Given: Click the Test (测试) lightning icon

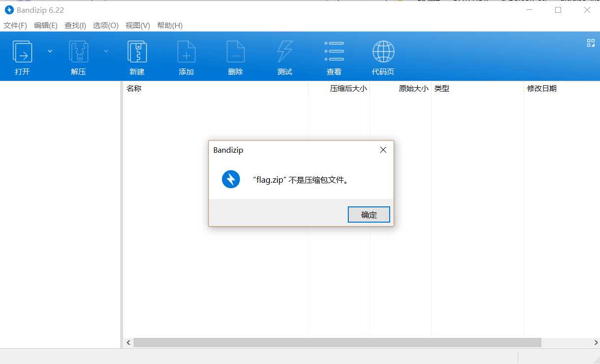Looking at the screenshot, I should pos(285,51).
